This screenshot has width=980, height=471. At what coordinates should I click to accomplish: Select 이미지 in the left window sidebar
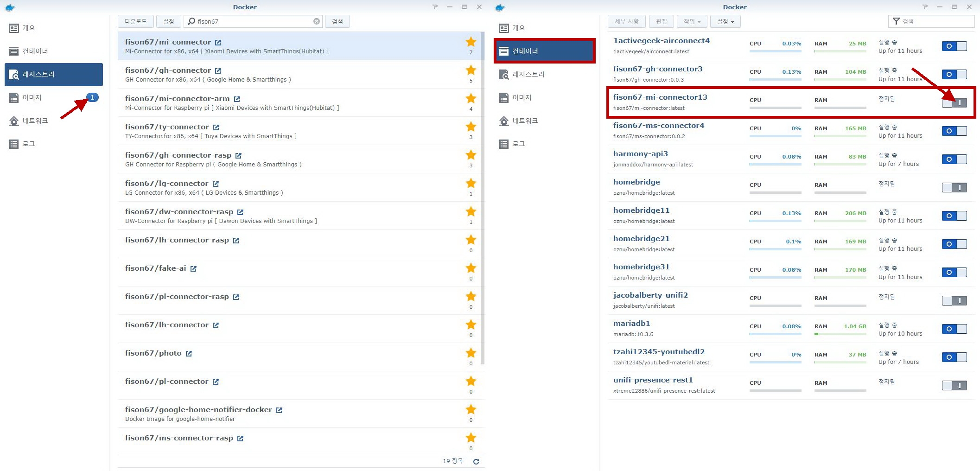pyautogui.click(x=54, y=97)
